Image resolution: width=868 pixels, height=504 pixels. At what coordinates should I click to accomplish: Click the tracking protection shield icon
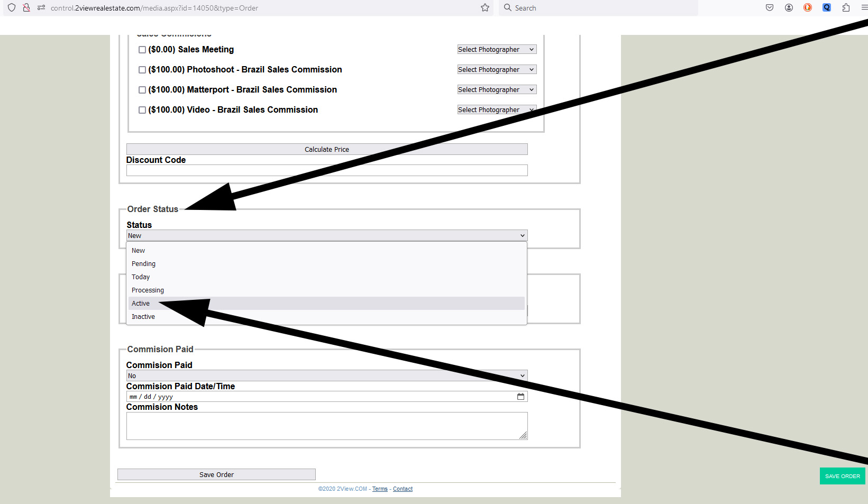pyautogui.click(x=12, y=8)
